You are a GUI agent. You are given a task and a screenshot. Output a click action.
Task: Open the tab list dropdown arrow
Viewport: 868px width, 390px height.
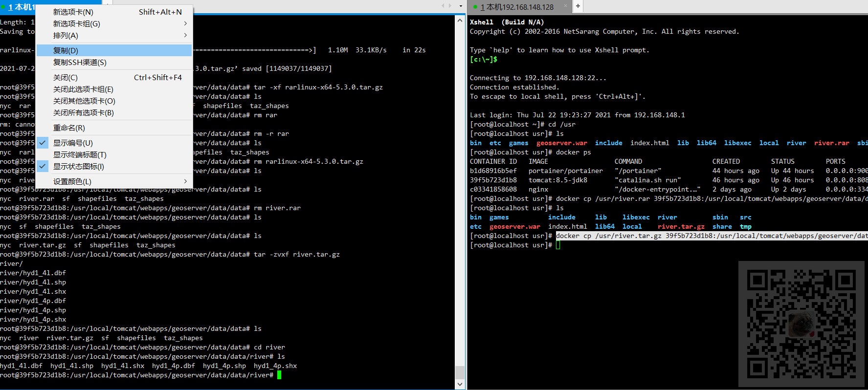point(461,6)
